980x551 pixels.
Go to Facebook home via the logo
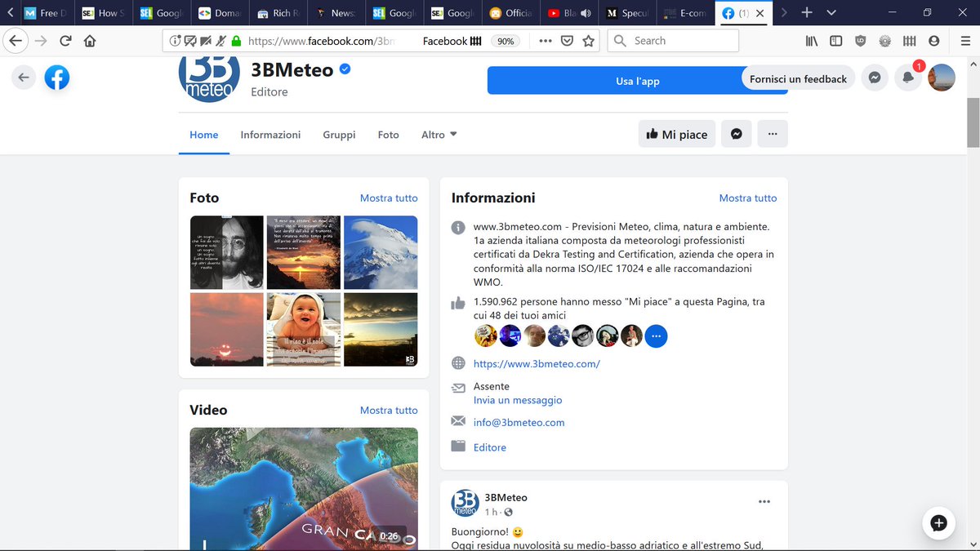(57, 78)
